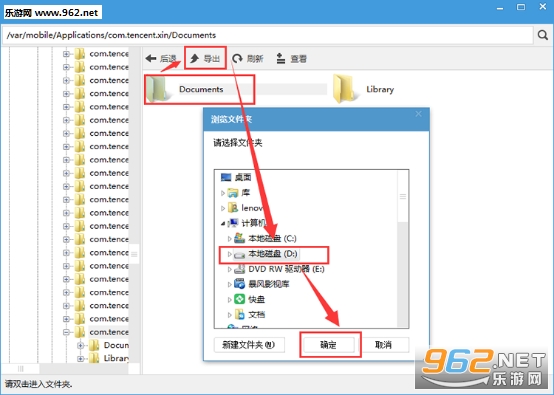Click the 确定 confirm button
The width and height of the screenshot is (554, 395).
click(x=329, y=345)
